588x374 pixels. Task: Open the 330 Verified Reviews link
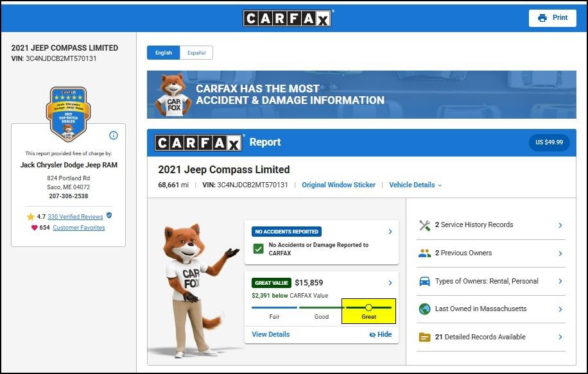75,217
